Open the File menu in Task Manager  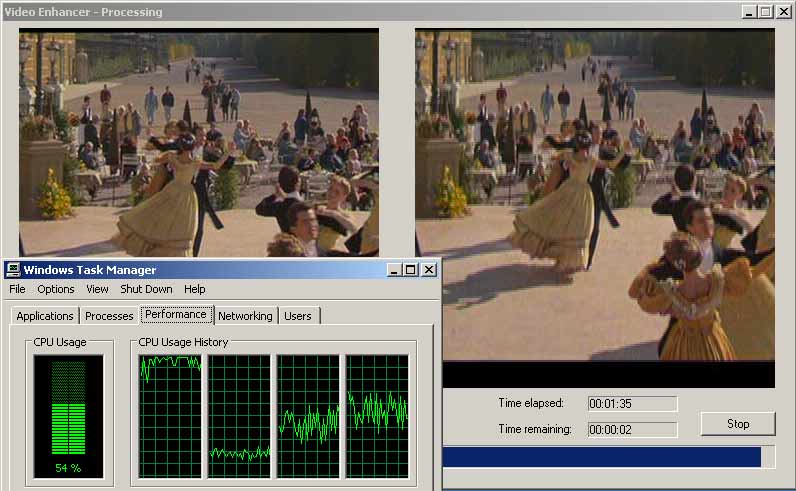pyautogui.click(x=17, y=289)
